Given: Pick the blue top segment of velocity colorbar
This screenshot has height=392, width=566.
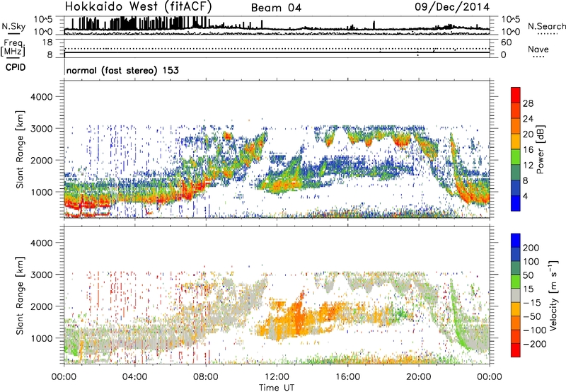Looking at the screenshot, I should click(x=516, y=241).
